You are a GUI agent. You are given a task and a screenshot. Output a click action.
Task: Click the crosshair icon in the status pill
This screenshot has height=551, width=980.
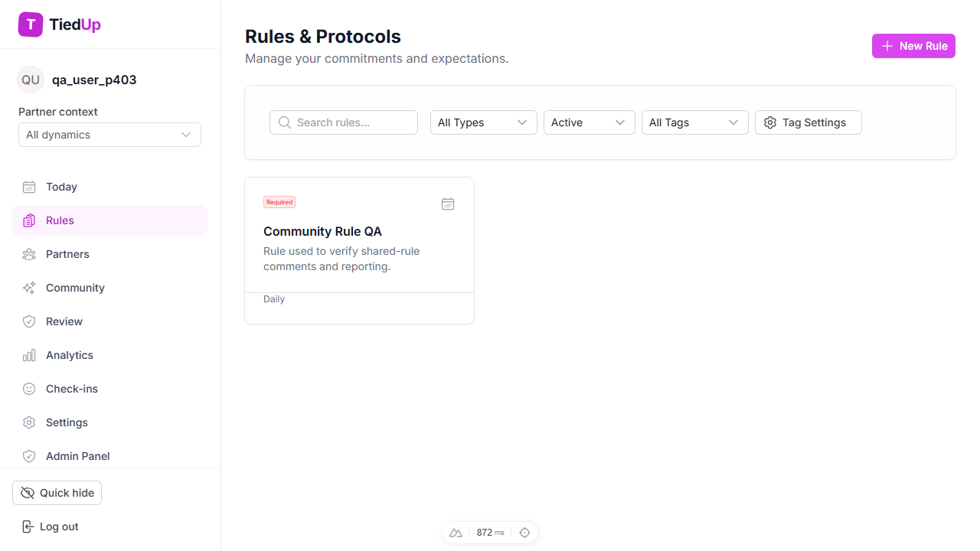tap(524, 532)
